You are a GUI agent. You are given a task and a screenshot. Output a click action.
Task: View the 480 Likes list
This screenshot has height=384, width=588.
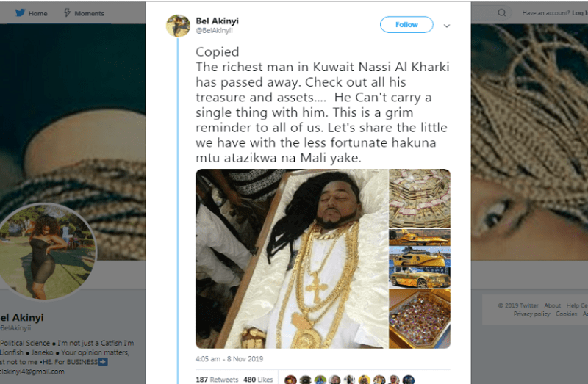click(257, 380)
